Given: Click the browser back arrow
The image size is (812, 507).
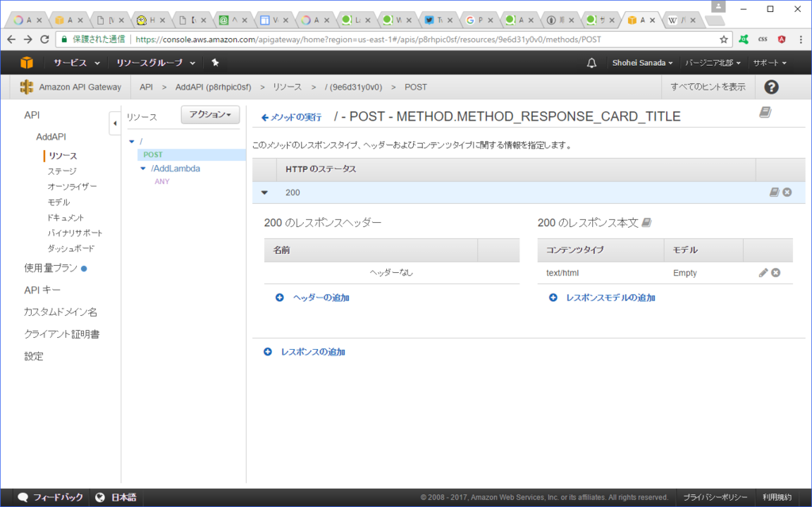Looking at the screenshot, I should (x=11, y=40).
